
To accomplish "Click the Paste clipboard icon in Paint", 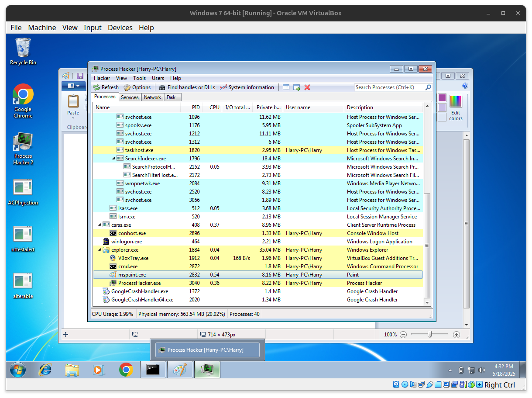I will click(73, 101).
